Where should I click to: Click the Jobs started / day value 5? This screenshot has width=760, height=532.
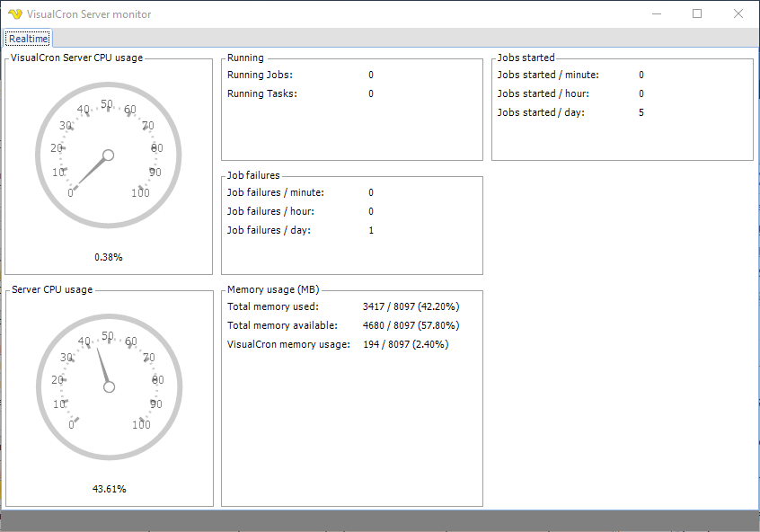point(641,112)
